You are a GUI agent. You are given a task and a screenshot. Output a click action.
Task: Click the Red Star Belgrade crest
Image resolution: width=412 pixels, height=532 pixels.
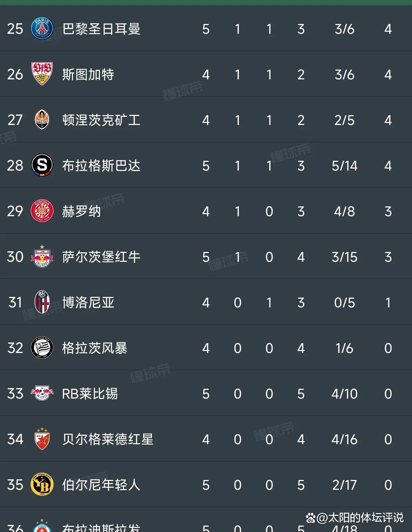[x=42, y=439]
